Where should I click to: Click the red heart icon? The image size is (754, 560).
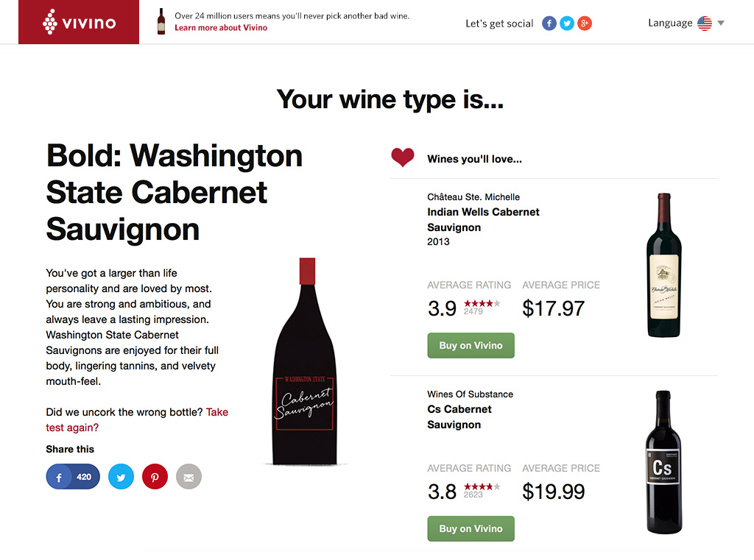click(403, 157)
